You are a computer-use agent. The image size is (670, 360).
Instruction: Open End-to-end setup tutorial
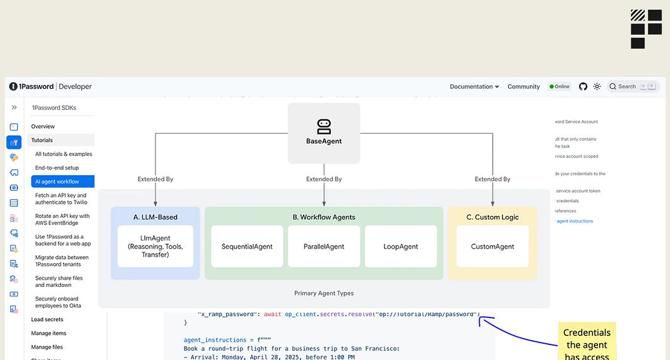click(57, 168)
